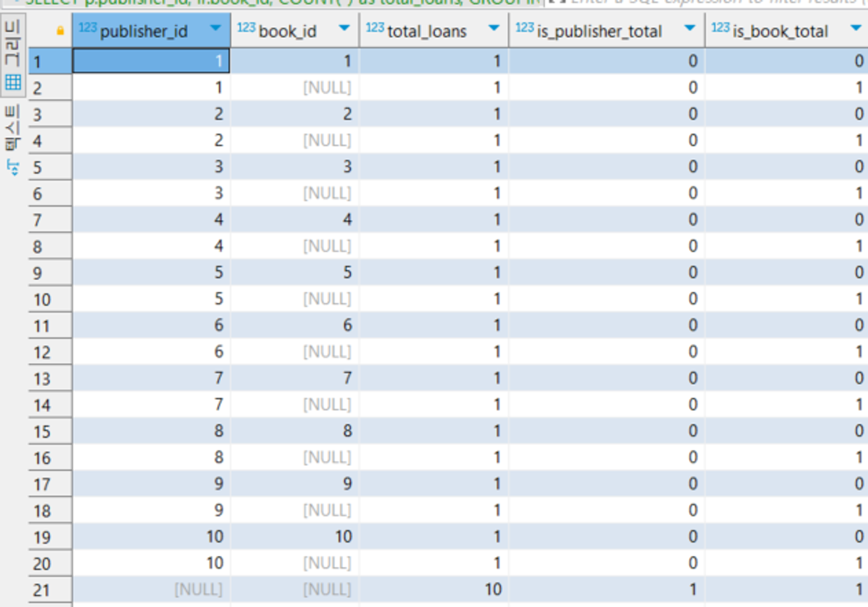Click numeric type icon of publisher_id column
Image resolution: width=868 pixels, height=607 pixels.
tap(87, 28)
